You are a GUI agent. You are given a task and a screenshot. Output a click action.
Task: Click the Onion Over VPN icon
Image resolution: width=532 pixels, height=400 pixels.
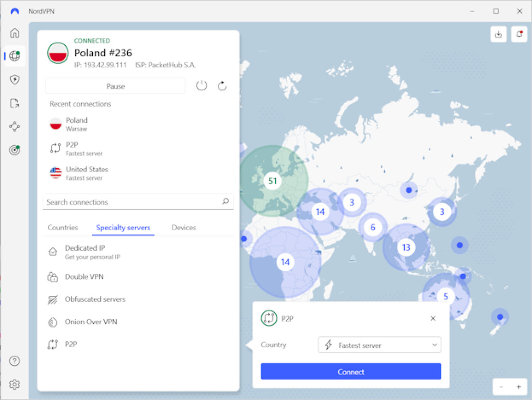click(53, 322)
